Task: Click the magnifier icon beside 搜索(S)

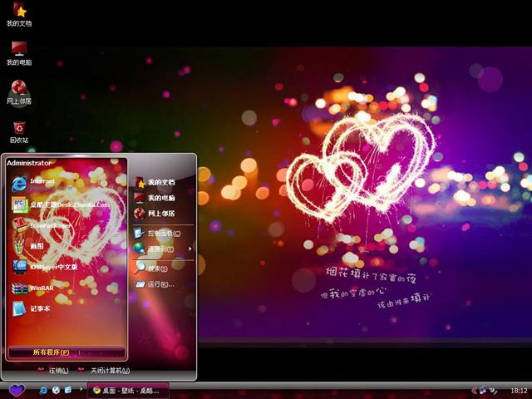Action: [x=140, y=268]
